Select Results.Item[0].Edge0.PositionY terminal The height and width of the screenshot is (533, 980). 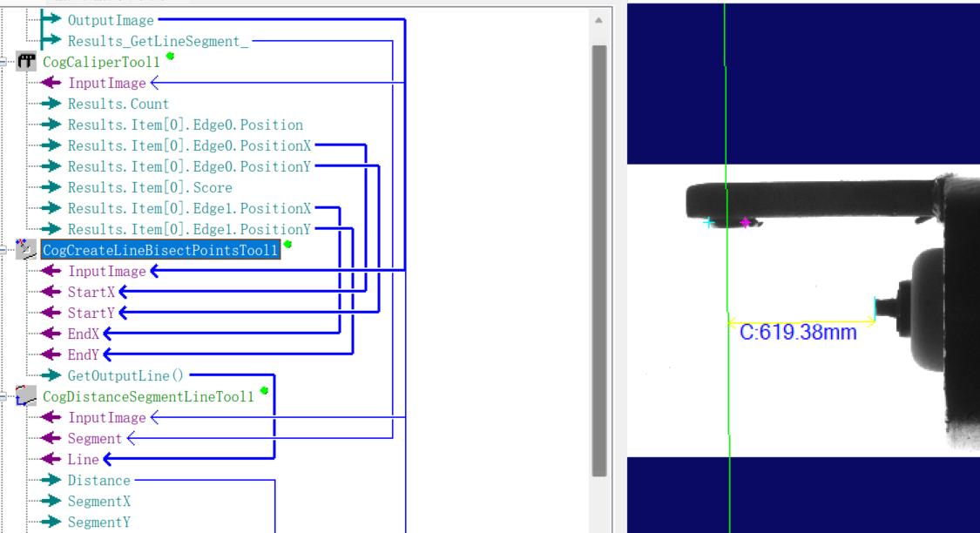click(x=189, y=167)
